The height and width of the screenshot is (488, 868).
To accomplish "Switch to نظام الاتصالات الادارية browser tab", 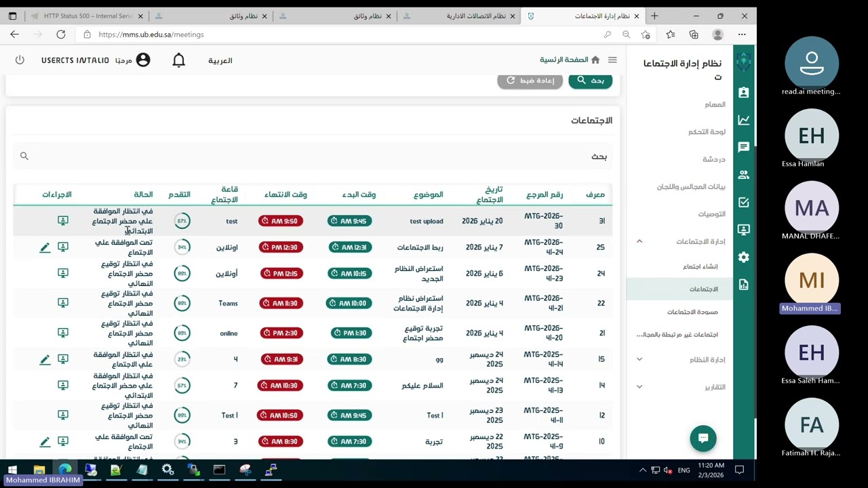I will point(460,16).
